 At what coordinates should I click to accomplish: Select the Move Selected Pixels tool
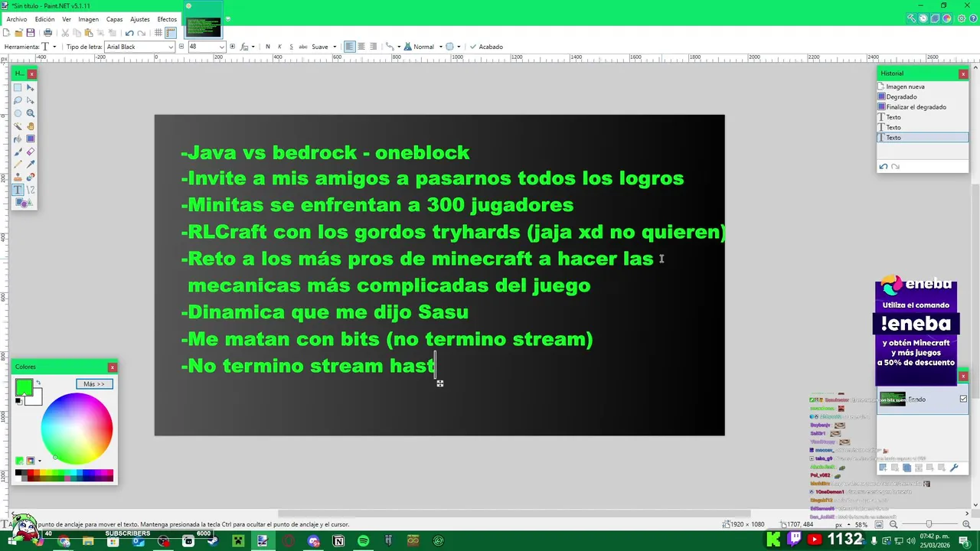(31, 87)
